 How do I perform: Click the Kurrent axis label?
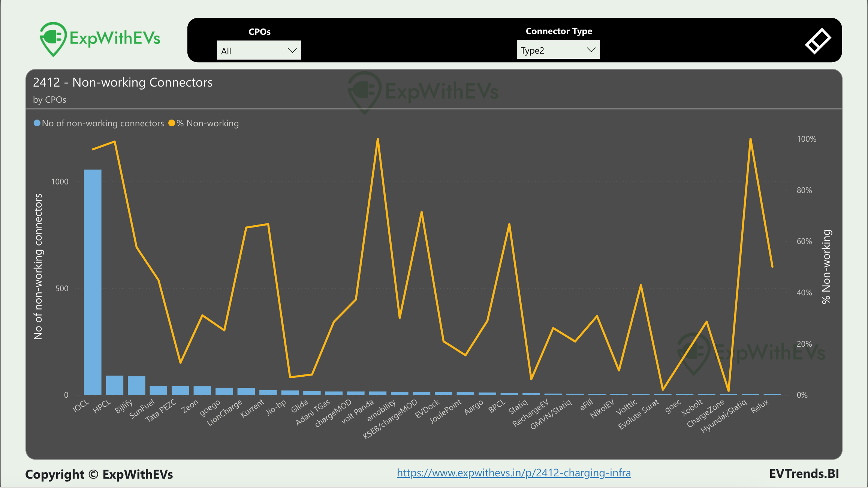[253, 409]
